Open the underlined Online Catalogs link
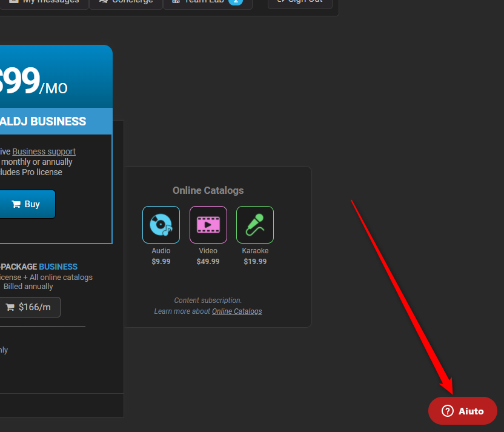Viewport: 504px width, 432px height. coord(237,311)
